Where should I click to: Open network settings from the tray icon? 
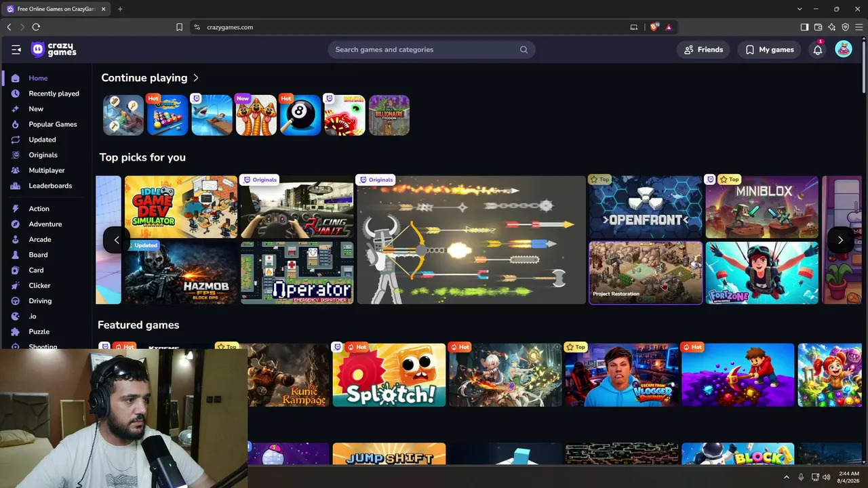(x=815, y=477)
